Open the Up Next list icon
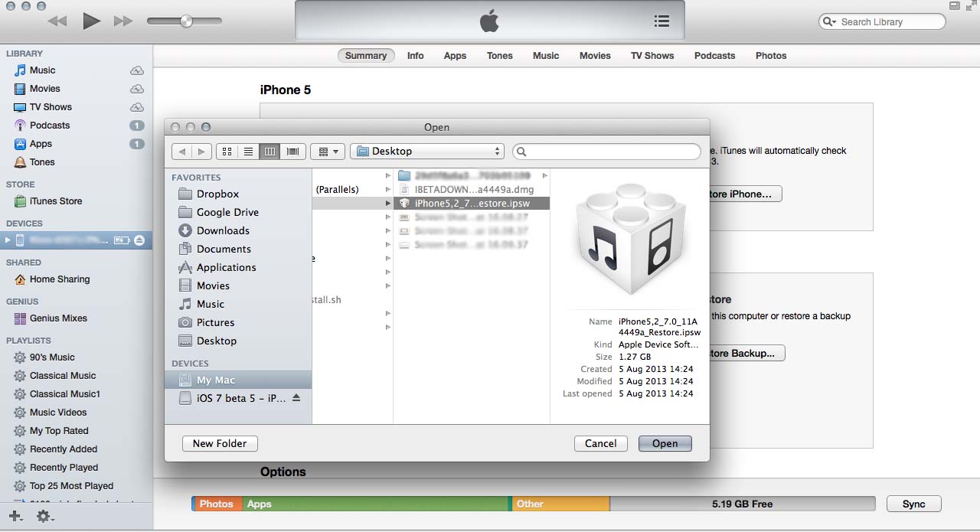 tap(661, 21)
